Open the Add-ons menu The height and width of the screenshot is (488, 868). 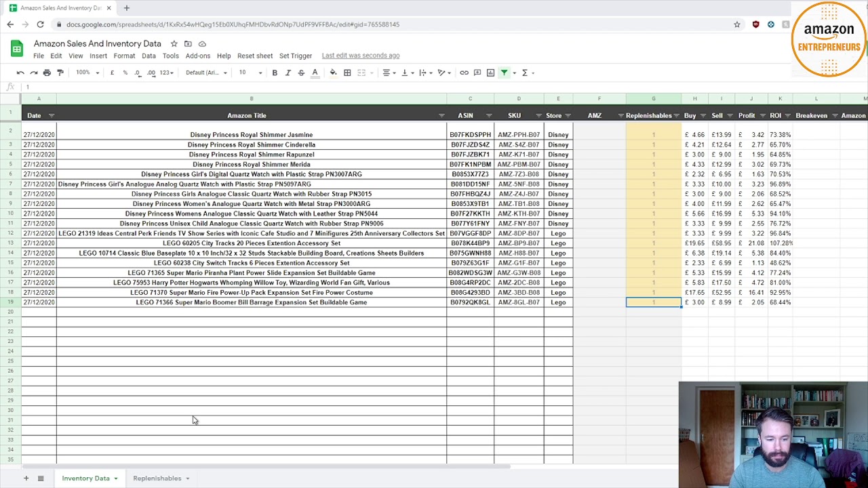coord(198,56)
